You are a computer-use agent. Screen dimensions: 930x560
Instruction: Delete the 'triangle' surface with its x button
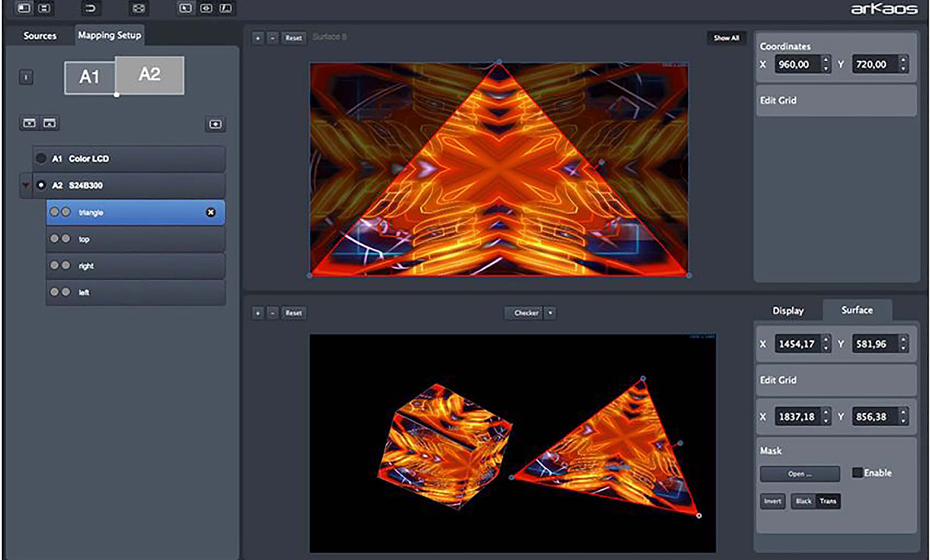[x=210, y=212]
